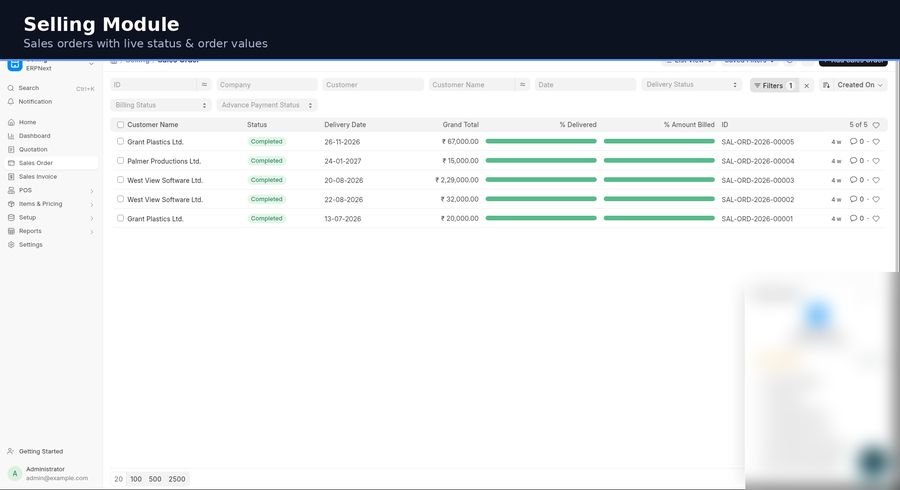Toggle sort direction icon beside Created On
900x490 pixels.
(x=826, y=85)
